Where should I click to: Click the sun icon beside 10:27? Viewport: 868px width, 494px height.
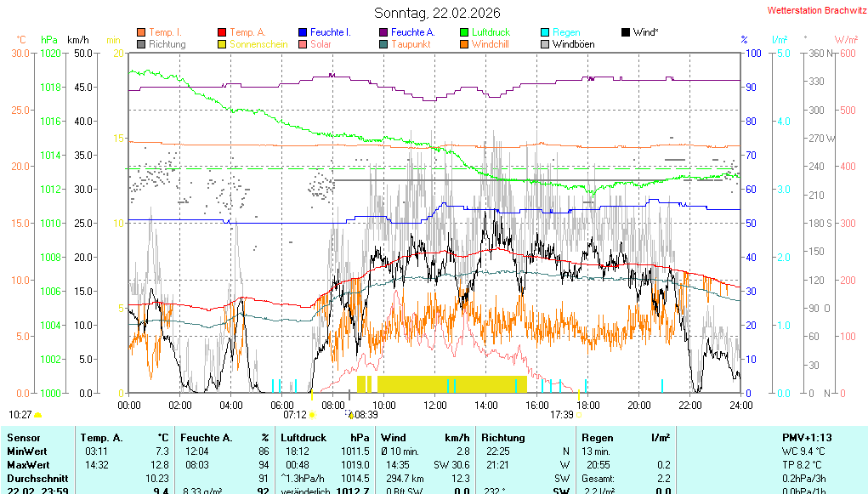38,415
